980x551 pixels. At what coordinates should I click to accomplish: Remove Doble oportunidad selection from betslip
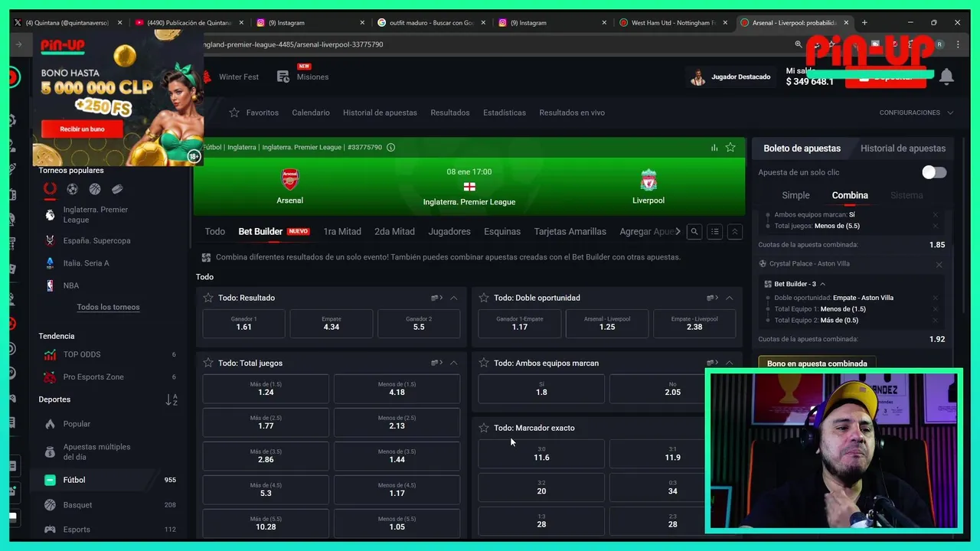pyautogui.click(x=935, y=298)
